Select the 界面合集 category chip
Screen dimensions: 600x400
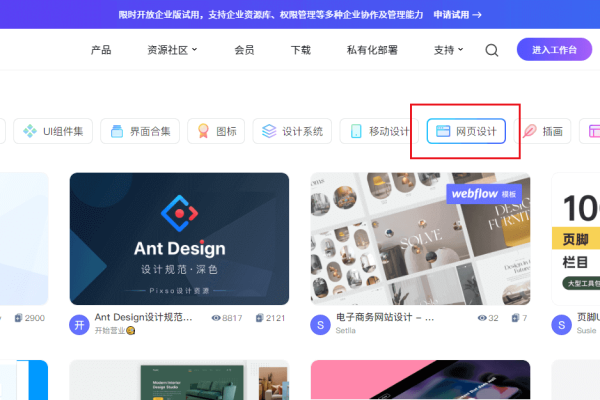pos(141,131)
